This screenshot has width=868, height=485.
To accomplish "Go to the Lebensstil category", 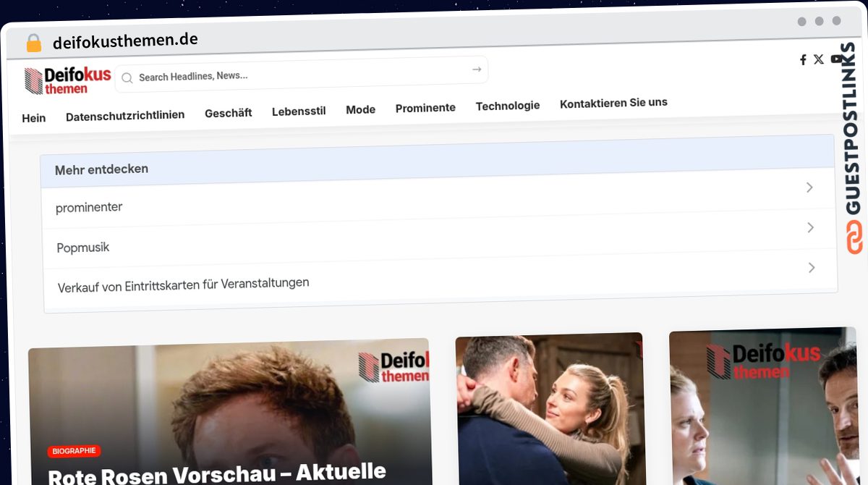I will (x=299, y=111).
